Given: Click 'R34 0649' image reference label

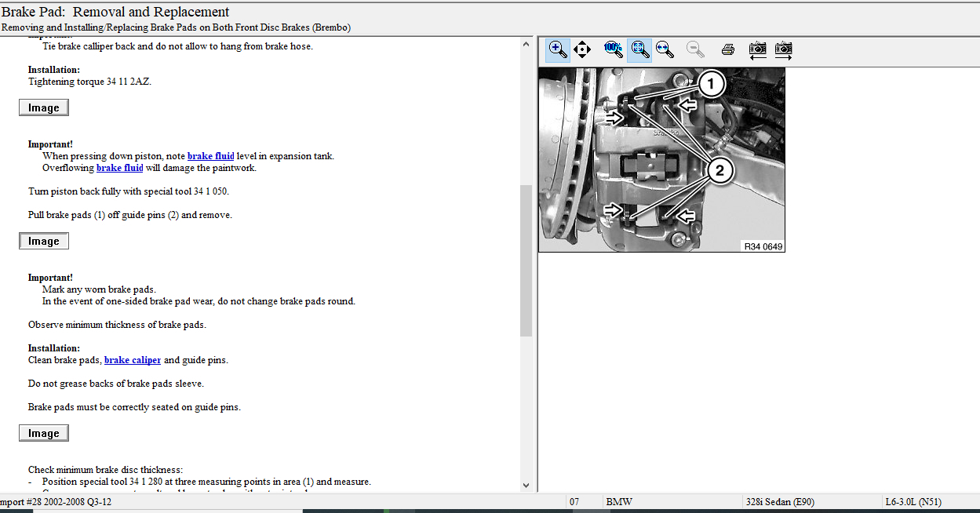Looking at the screenshot, I should pyautogui.click(x=763, y=246).
